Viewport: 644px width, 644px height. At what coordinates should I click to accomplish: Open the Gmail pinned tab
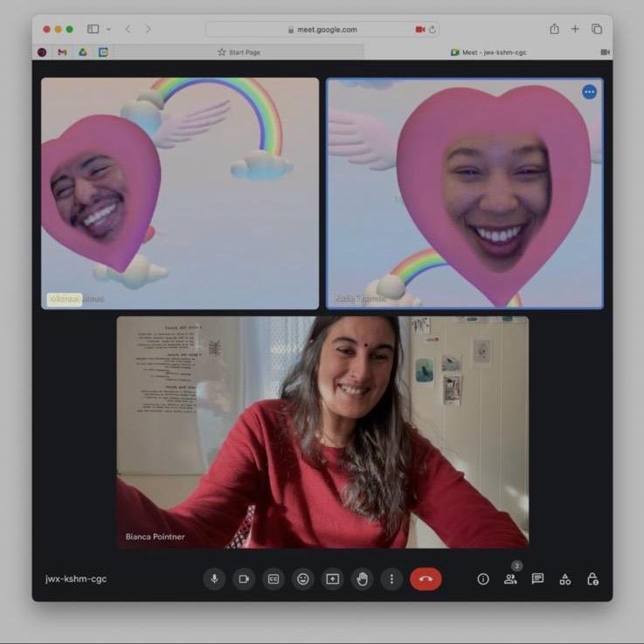pos(62,52)
